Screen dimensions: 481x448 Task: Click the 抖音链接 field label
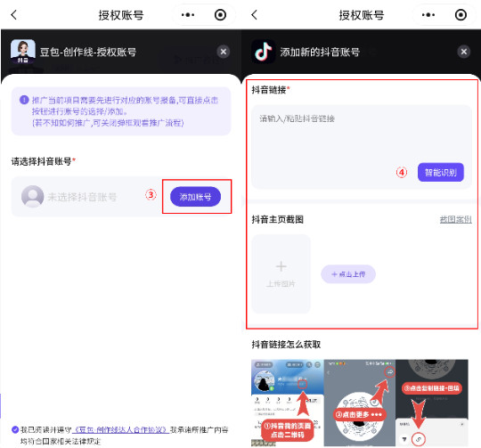[270, 90]
